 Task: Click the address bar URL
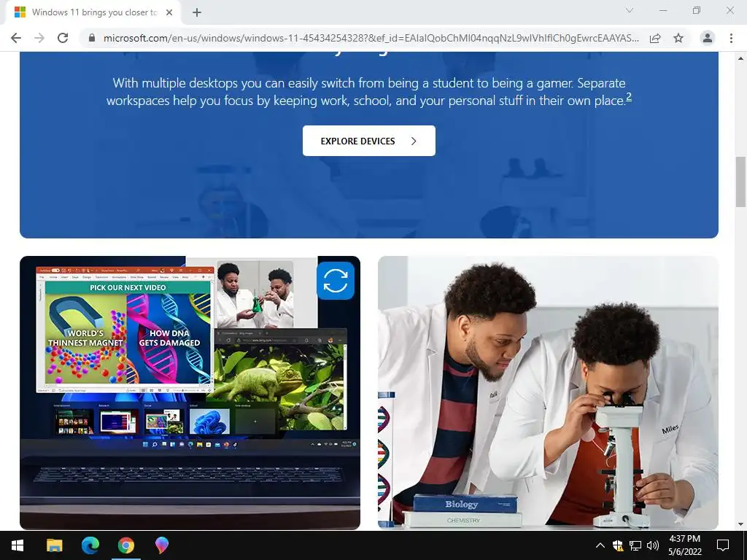[x=371, y=38]
